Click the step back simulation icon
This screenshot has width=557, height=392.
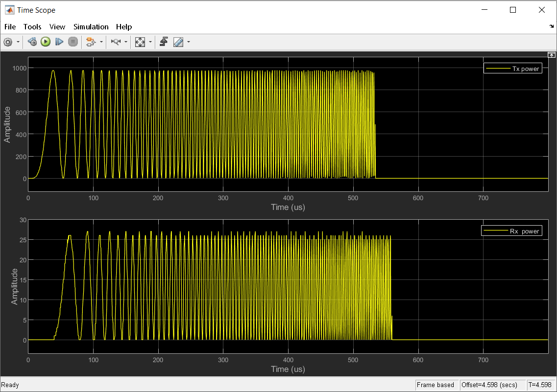click(32, 42)
